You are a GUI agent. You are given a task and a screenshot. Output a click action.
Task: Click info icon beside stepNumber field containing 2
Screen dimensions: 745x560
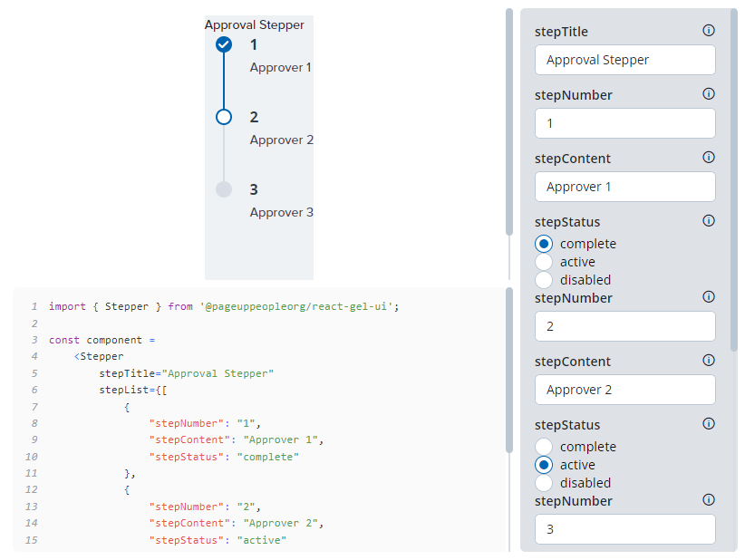click(709, 297)
